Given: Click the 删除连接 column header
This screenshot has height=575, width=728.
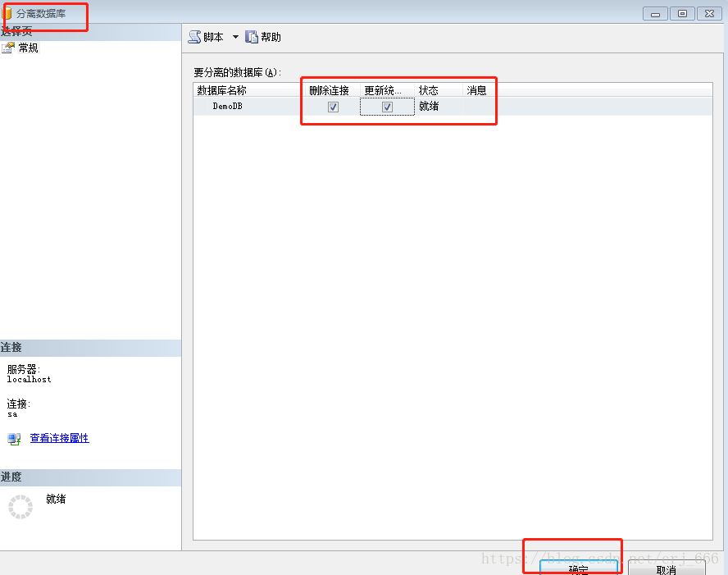Looking at the screenshot, I should coord(329,90).
